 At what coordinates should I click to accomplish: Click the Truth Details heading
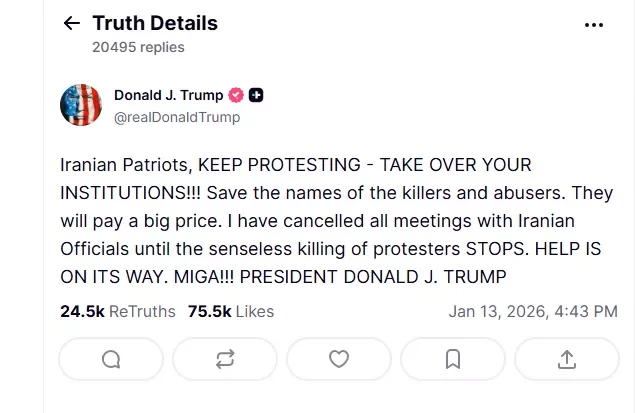point(154,23)
